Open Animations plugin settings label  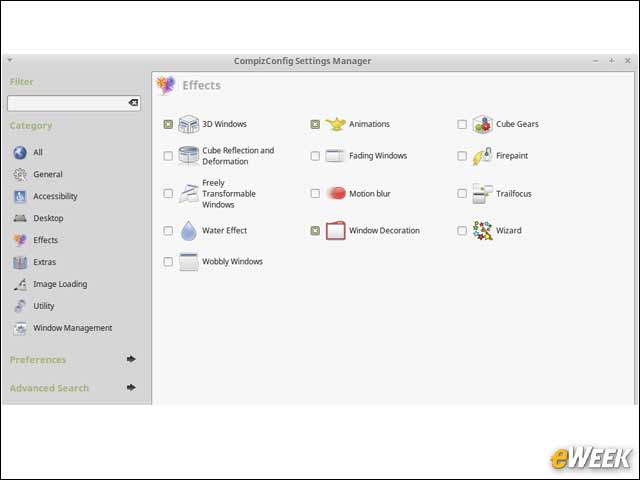pyautogui.click(x=369, y=124)
